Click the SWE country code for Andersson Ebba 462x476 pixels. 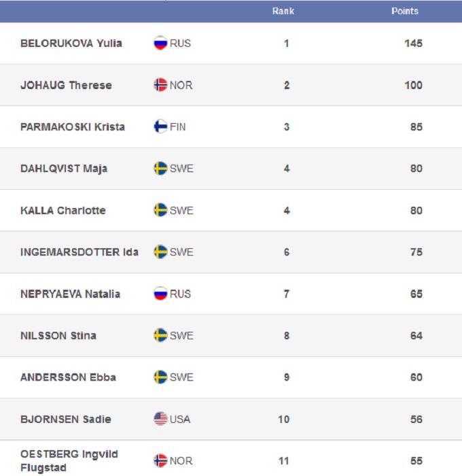pos(181,377)
